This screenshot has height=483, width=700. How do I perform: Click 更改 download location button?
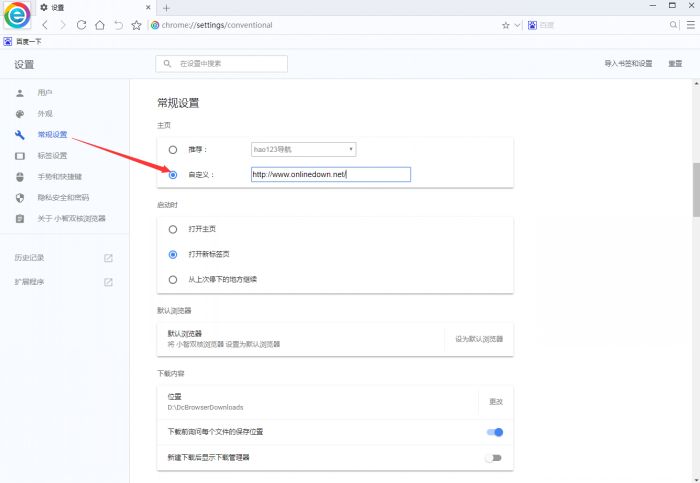pos(496,402)
